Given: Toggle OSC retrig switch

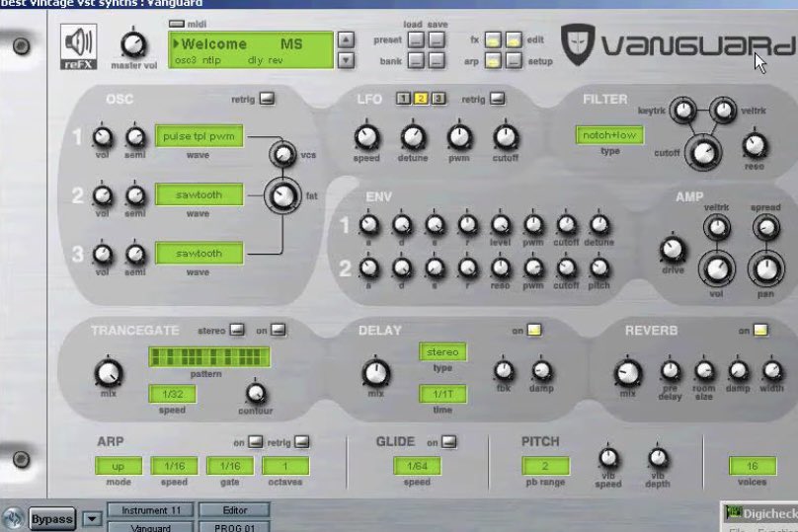Looking at the screenshot, I should pyautogui.click(x=267, y=98).
